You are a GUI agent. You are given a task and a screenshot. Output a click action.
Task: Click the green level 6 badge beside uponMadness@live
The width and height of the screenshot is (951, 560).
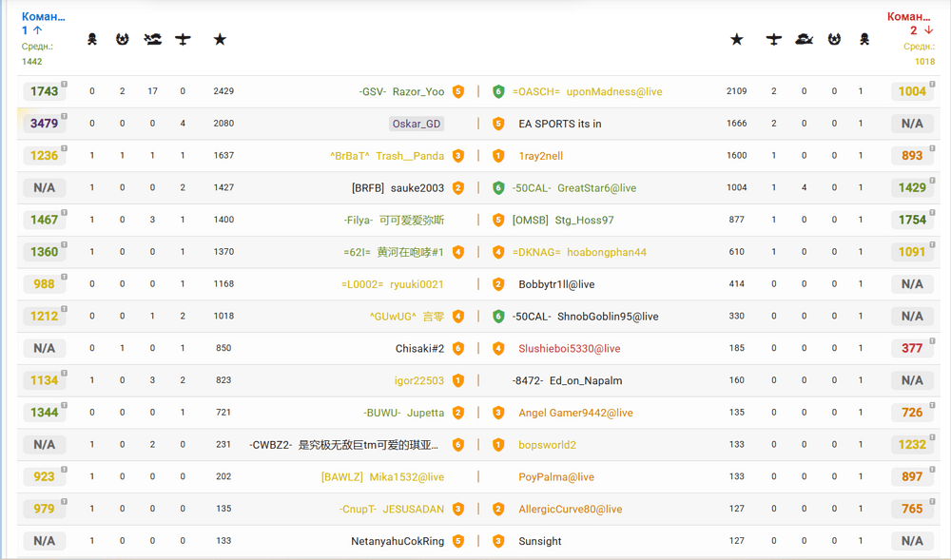(x=498, y=91)
